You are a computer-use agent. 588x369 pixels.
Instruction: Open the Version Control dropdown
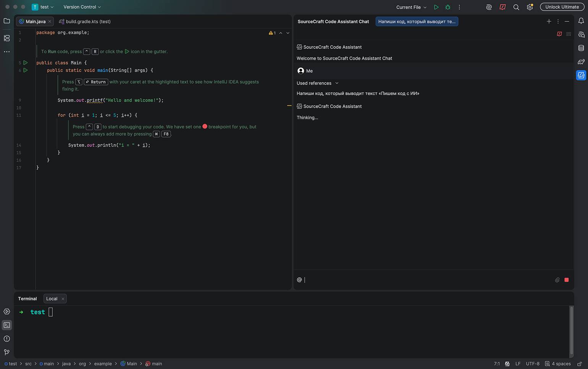click(x=82, y=7)
